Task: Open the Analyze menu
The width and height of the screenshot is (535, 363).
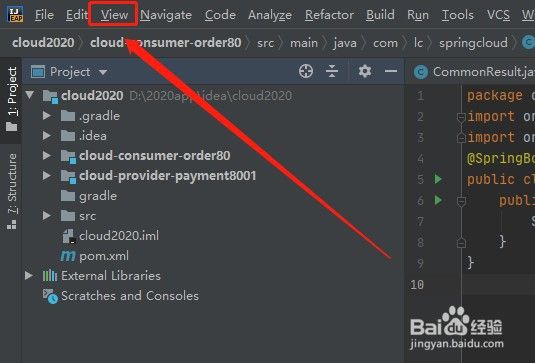Action: pyautogui.click(x=270, y=15)
